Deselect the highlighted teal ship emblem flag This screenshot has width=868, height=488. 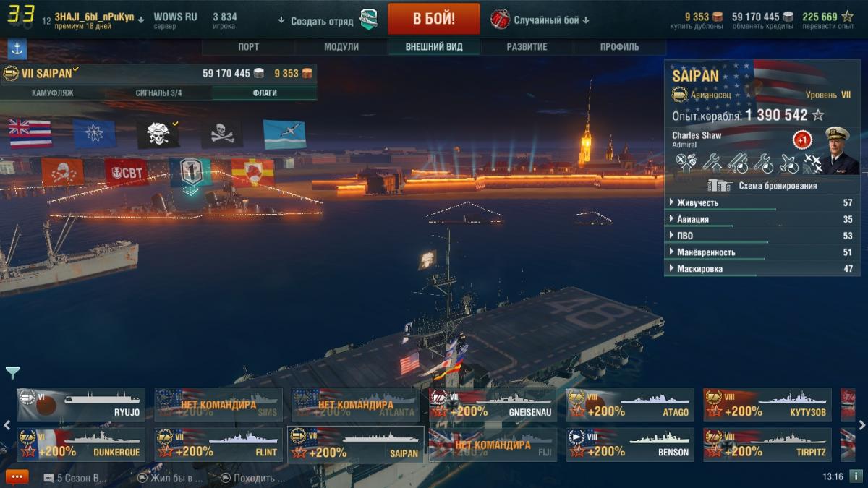pyautogui.click(x=190, y=174)
